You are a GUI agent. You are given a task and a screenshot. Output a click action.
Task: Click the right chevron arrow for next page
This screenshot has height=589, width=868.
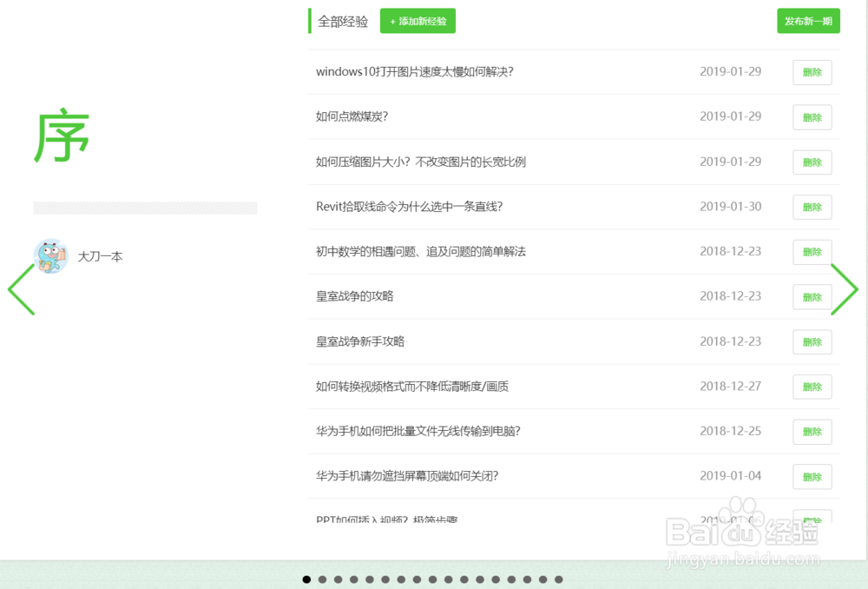pos(845,290)
